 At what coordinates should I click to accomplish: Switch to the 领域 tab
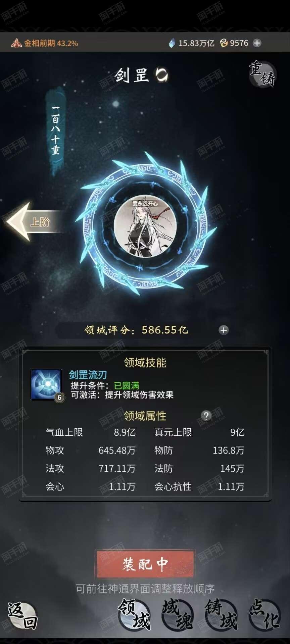point(135,614)
